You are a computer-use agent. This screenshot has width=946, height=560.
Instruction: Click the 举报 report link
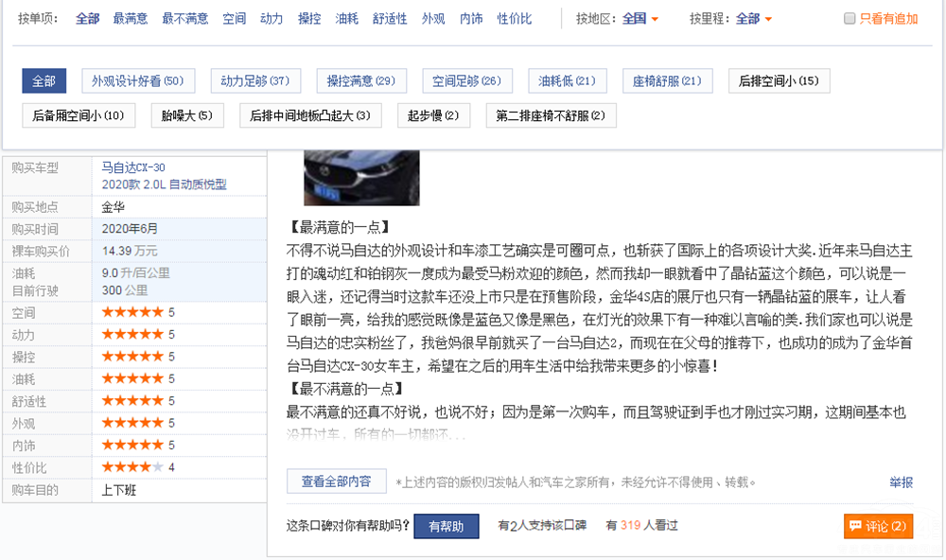[901, 482]
